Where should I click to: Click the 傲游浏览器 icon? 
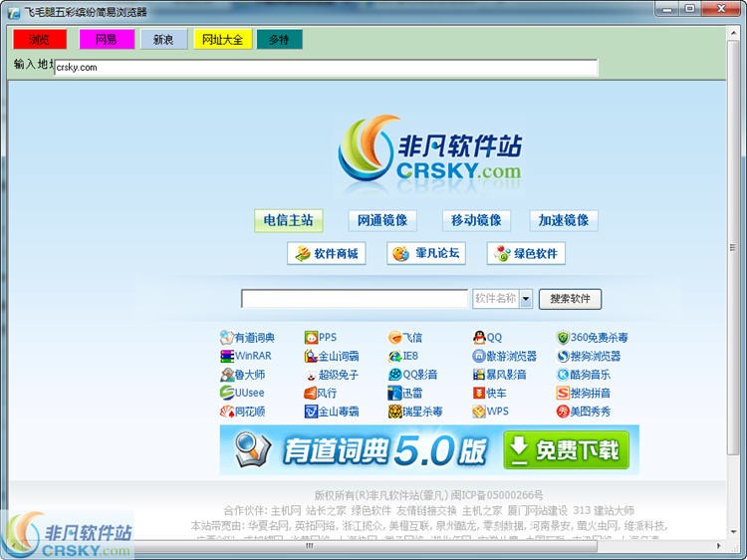point(479,356)
